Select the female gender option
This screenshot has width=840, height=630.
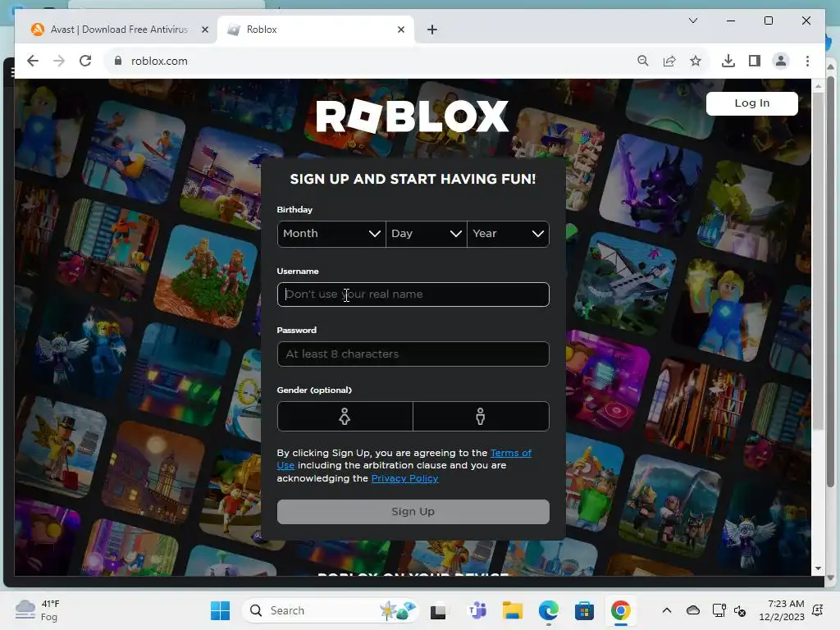tap(345, 416)
